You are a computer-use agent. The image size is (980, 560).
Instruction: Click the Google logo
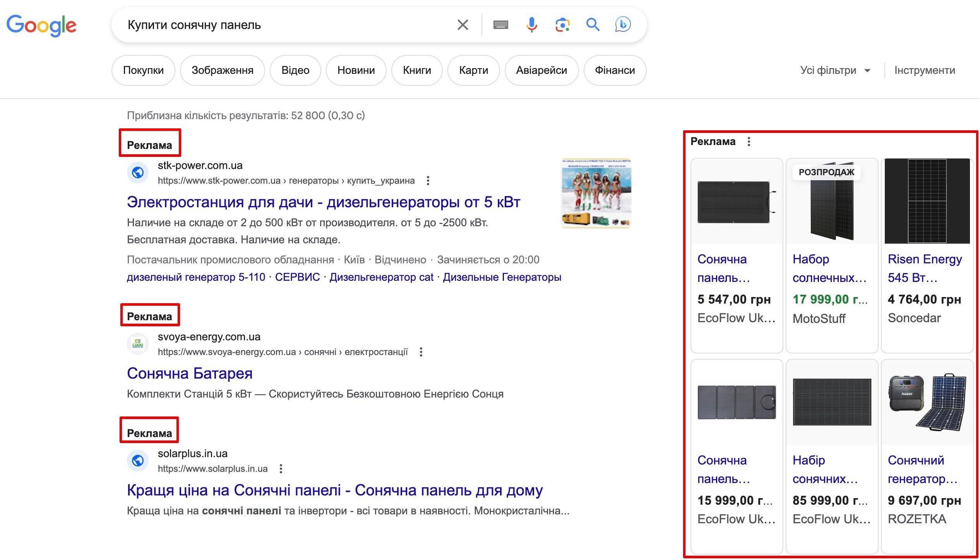41,26
